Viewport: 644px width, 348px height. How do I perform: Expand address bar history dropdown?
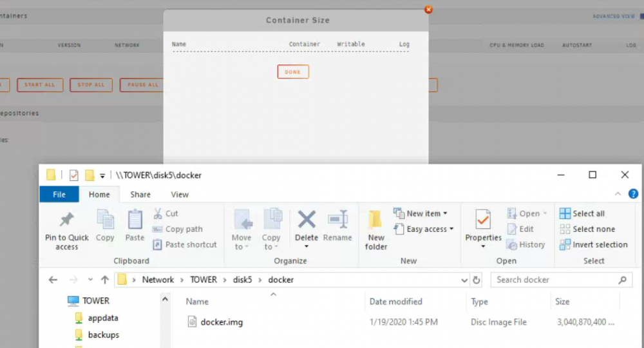click(464, 280)
